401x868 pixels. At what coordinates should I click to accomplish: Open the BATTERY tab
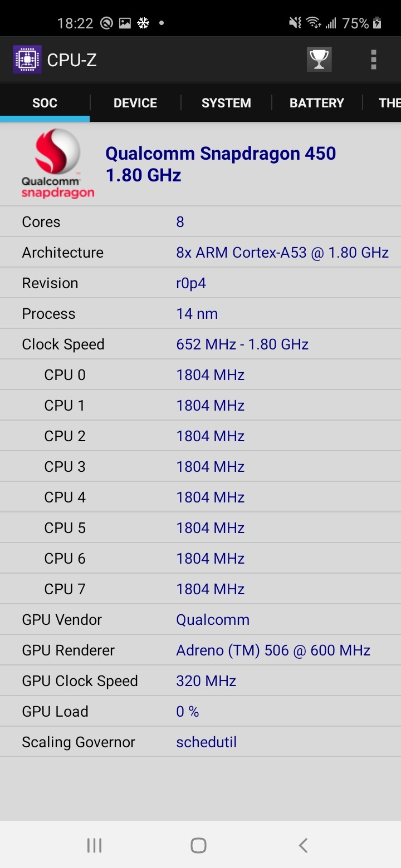click(x=316, y=103)
